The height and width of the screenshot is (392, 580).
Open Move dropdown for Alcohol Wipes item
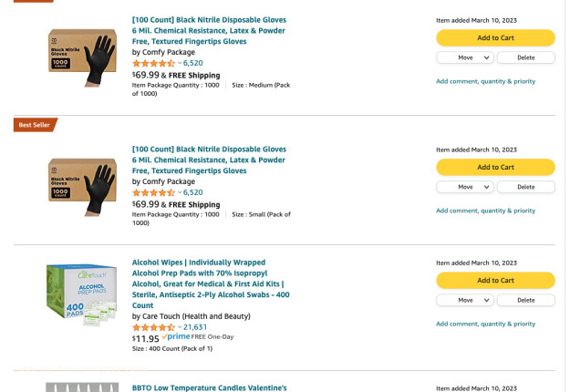[465, 300]
